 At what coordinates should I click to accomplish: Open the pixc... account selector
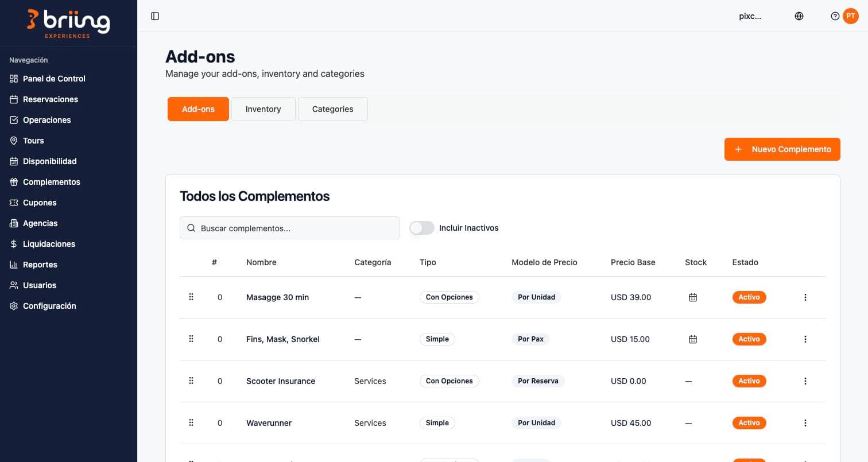[750, 16]
